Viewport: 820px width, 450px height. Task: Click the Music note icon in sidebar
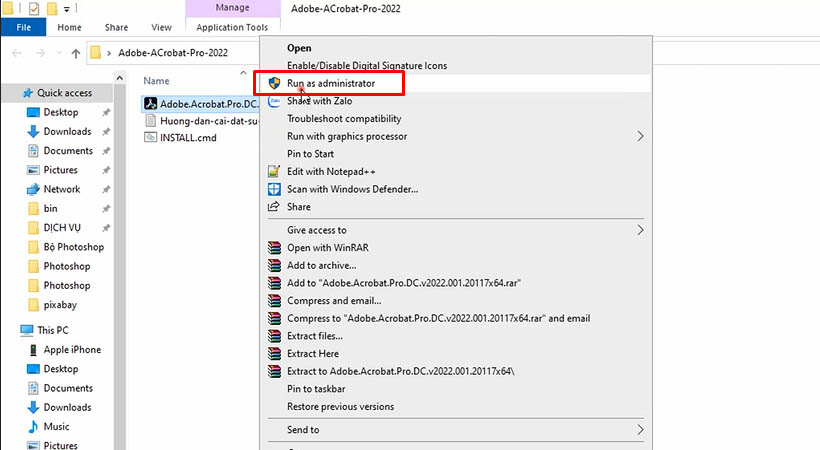pos(33,426)
